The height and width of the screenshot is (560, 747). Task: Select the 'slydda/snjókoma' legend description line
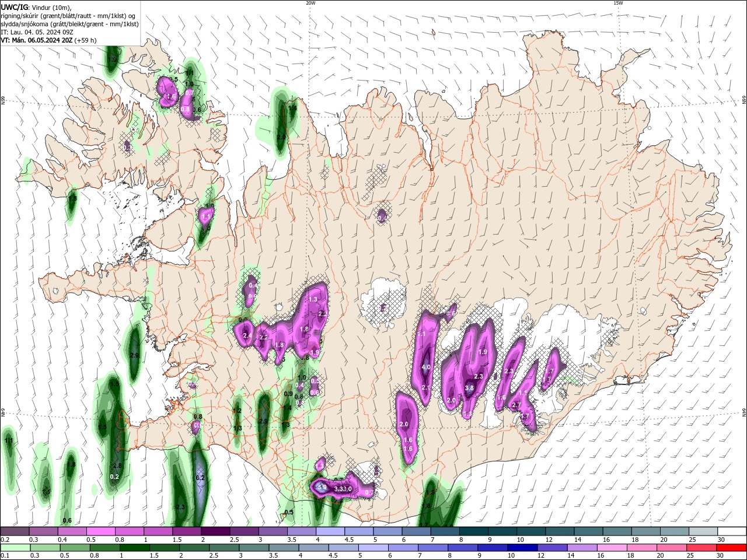coord(70,24)
